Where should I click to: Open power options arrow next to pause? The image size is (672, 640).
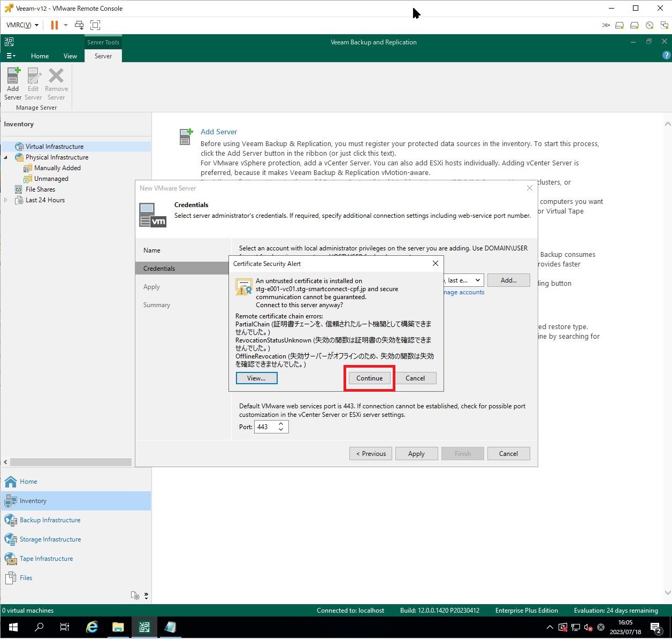pyautogui.click(x=66, y=25)
